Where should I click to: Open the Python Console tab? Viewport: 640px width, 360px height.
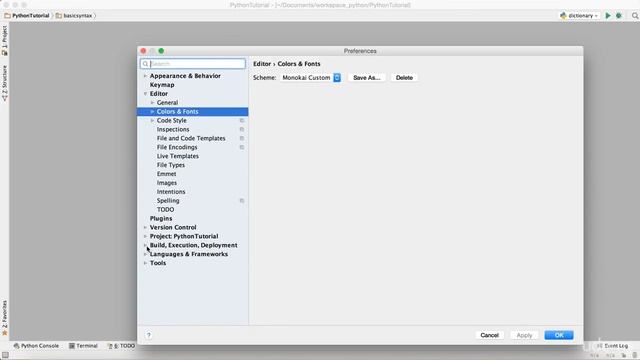point(36,346)
